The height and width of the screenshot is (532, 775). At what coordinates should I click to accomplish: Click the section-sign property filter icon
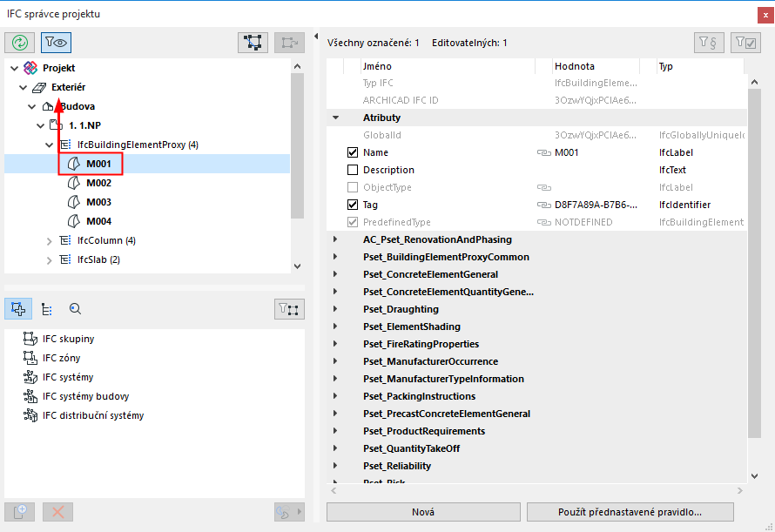click(x=708, y=42)
